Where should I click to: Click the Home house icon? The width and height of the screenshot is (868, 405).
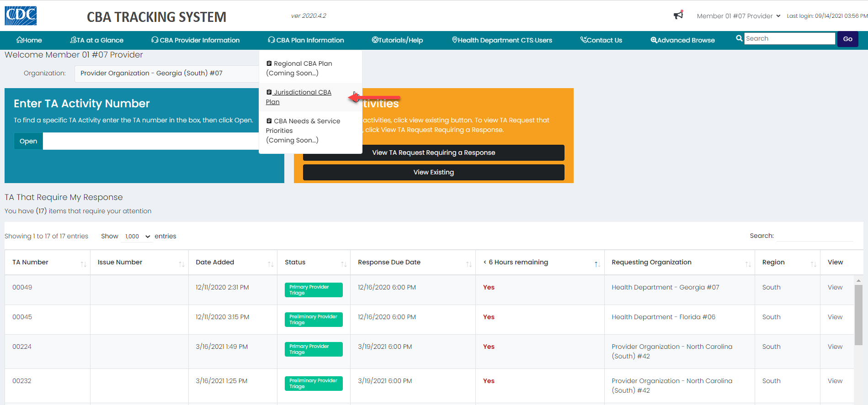[x=20, y=40]
